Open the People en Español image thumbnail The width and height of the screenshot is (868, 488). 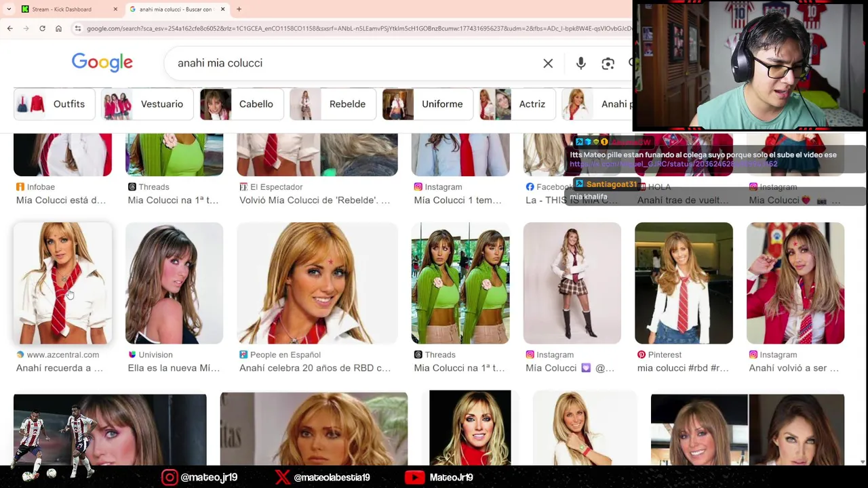[x=317, y=283]
